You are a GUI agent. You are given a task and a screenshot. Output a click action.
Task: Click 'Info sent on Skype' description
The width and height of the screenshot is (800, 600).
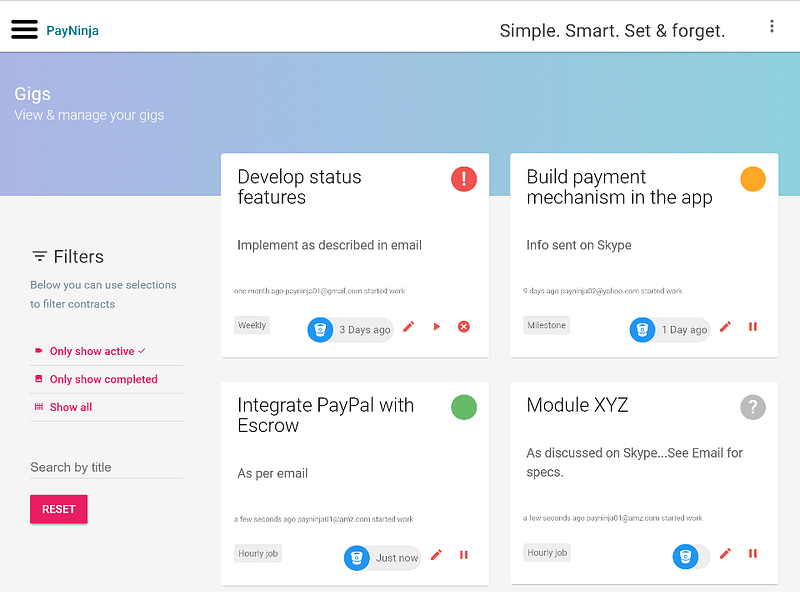tap(579, 245)
